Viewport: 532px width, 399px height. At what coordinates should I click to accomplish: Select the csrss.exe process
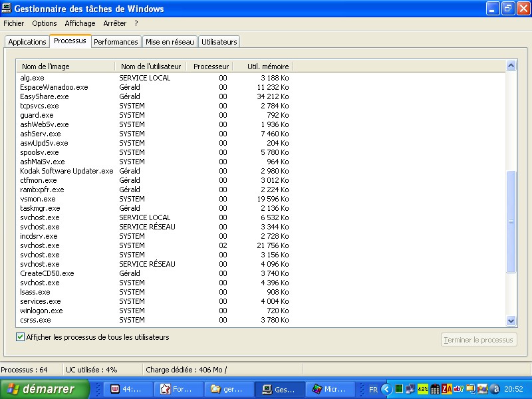(154, 320)
